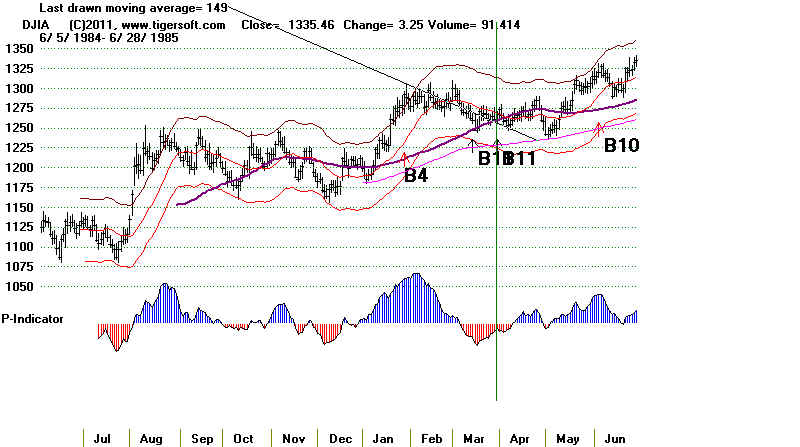Click the red buy arrow beside B4
Image resolution: width=800 pixels, height=447 pixels.
tap(405, 157)
